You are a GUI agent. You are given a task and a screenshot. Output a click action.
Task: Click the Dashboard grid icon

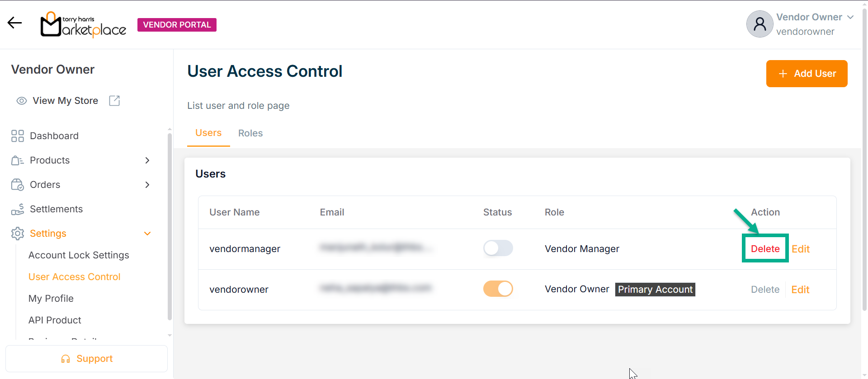(18, 136)
